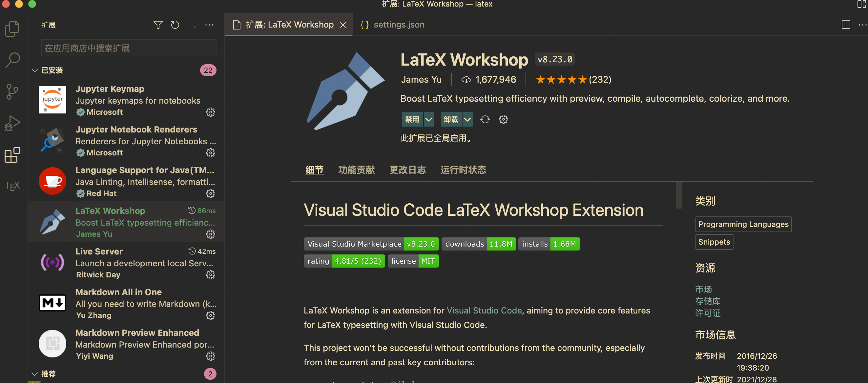Open gear settings for LaTeX Workshop list item
The image size is (868, 383).
click(211, 234)
